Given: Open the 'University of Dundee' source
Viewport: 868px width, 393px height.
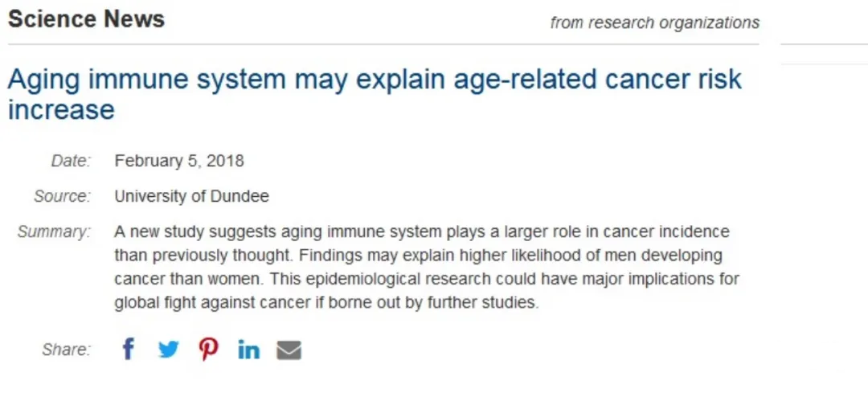Looking at the screenshot, I should pyautogui.click(x=191, y=196).
